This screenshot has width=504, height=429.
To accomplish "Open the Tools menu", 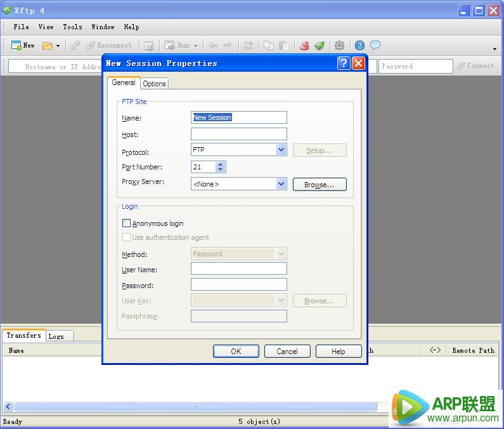I will [72, 27].
